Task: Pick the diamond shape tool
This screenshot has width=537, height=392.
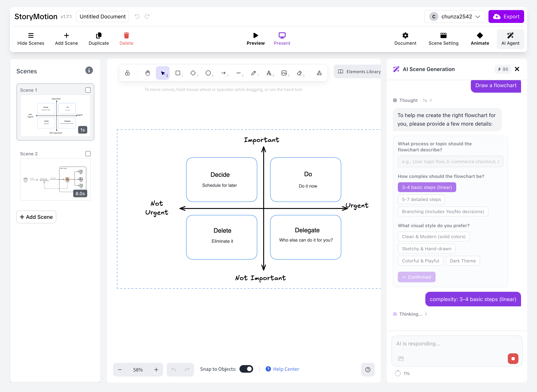Action: [193, 73]
